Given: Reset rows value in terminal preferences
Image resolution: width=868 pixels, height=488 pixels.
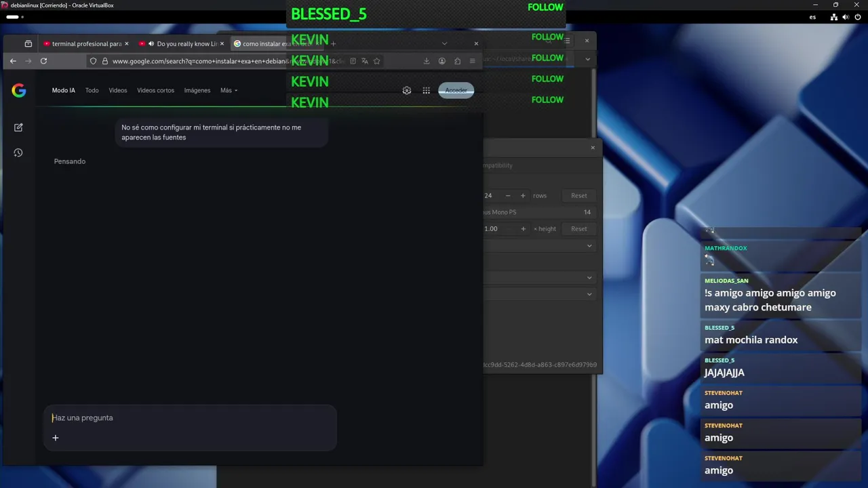Looking at the screenshot, I should coord(579,195).
